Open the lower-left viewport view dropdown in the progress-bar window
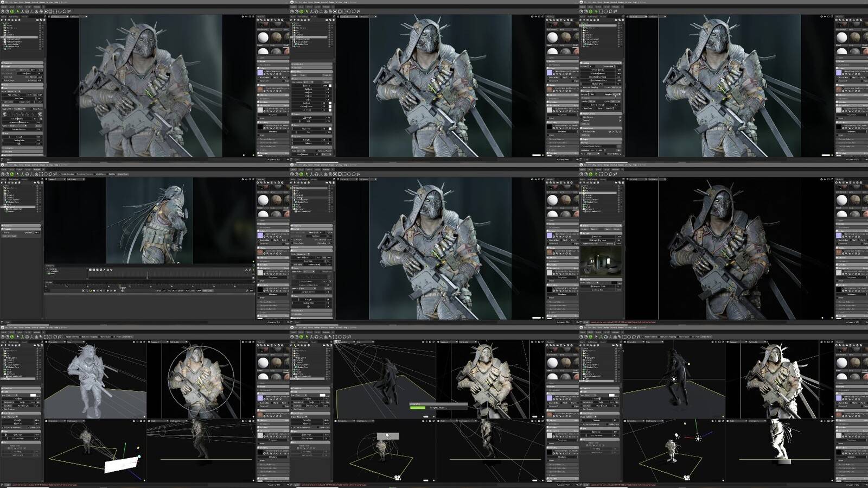The height and width of the screenshot is (488, 868). coord(345,421)
